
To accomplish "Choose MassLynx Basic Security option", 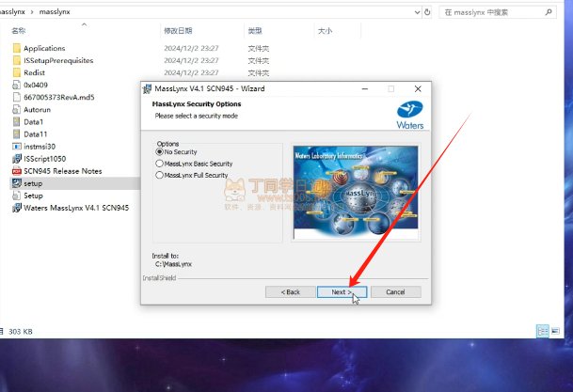I will coord(159,164).
